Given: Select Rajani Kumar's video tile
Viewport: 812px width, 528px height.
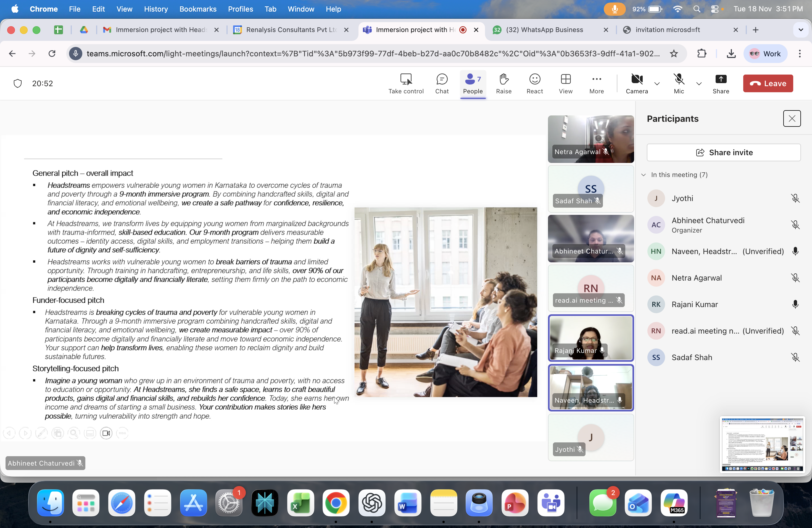Looking at the screenshot, I should 590,338.
